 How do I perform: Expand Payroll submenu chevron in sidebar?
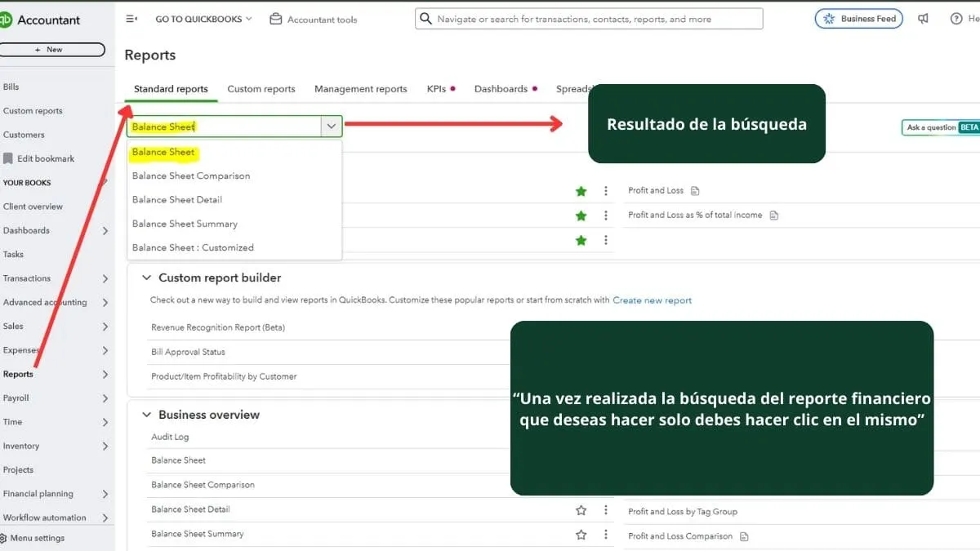click(105, 398)
